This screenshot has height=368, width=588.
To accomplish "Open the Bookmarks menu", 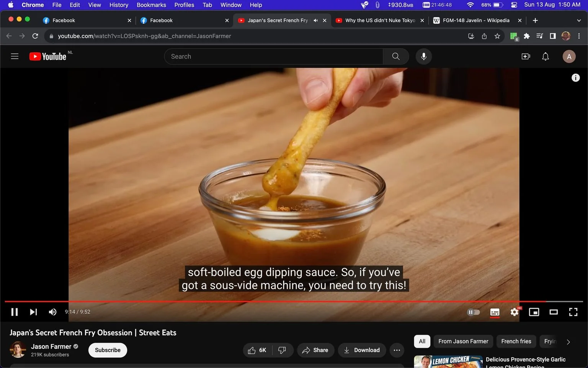I will tap(151, 5).
